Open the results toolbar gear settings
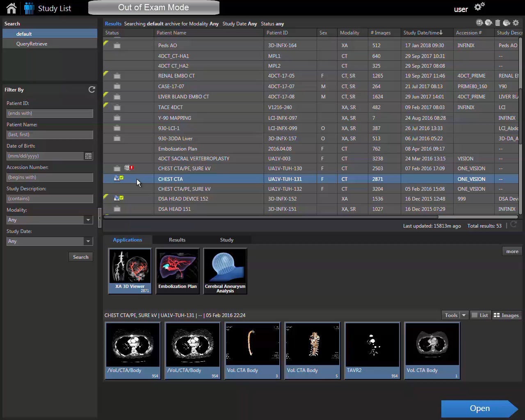The image size is (525, 420). (516, 23)
